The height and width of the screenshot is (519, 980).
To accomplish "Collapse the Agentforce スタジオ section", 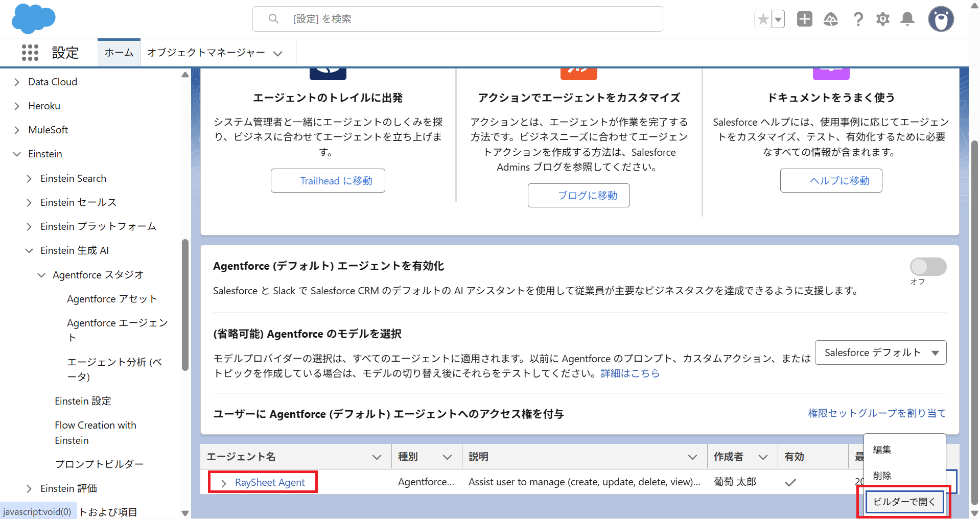I will pos(41,275).
